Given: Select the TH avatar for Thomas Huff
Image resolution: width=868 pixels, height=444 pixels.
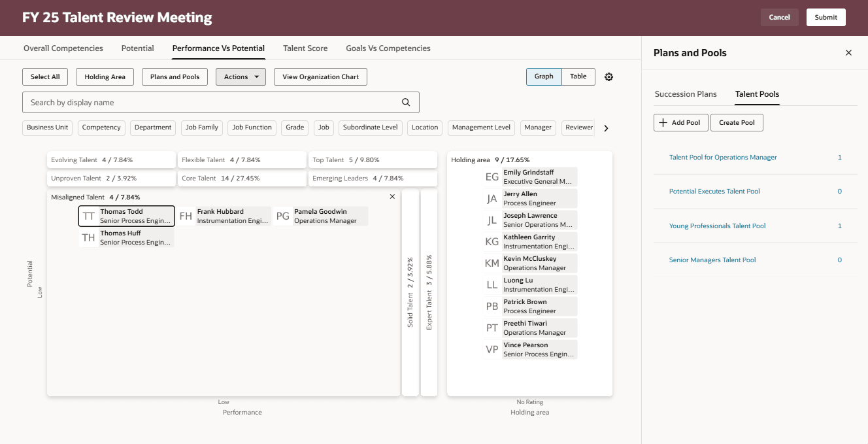Looking at the screenshot, I should click(89, 237).
